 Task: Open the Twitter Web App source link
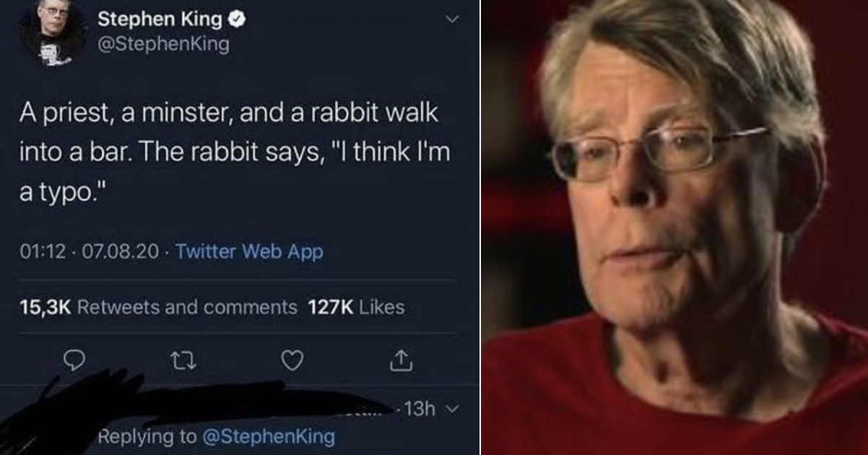tap(249, 252)
